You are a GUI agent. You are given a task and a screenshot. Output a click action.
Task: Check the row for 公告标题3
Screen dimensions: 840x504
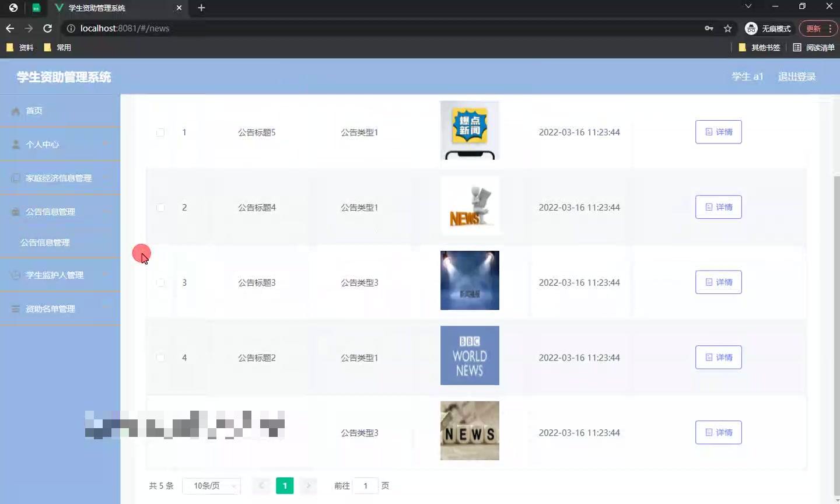click(x=160, y=283)
